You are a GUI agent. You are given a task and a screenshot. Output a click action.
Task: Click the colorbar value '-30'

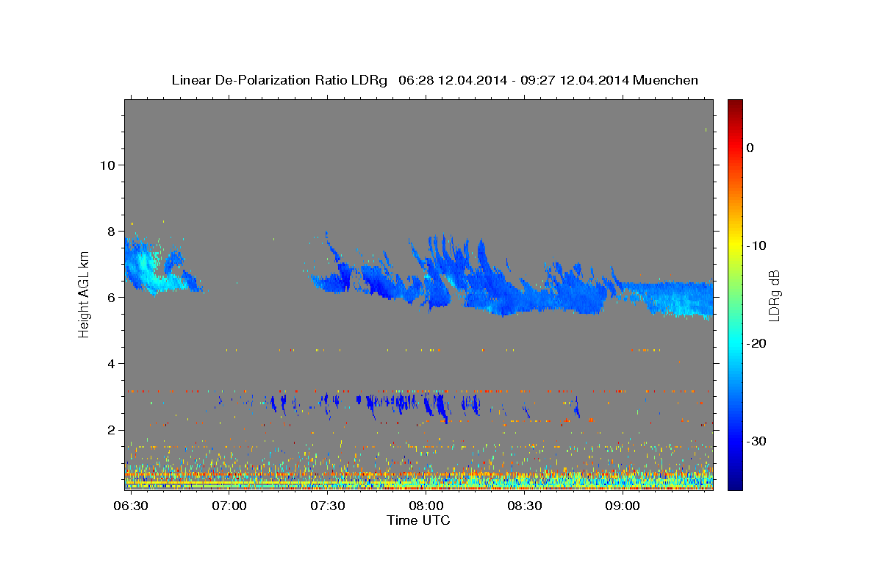click(756, 441)
